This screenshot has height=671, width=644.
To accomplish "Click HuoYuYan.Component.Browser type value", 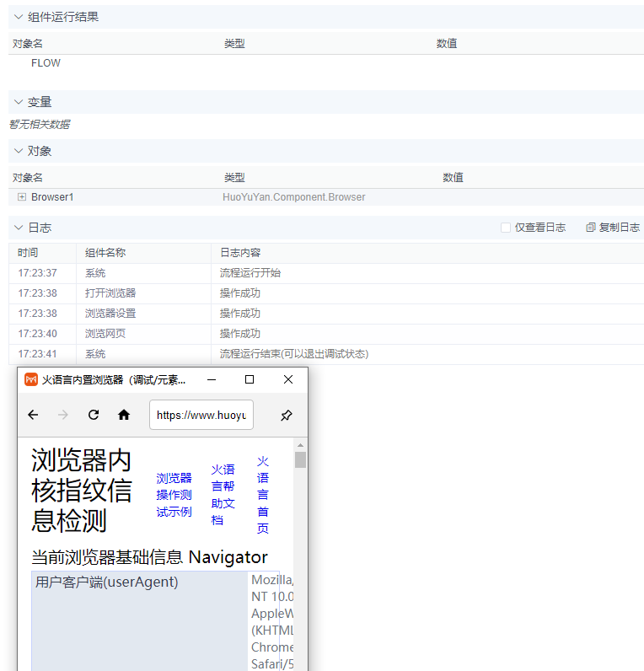I will point(294,197).
